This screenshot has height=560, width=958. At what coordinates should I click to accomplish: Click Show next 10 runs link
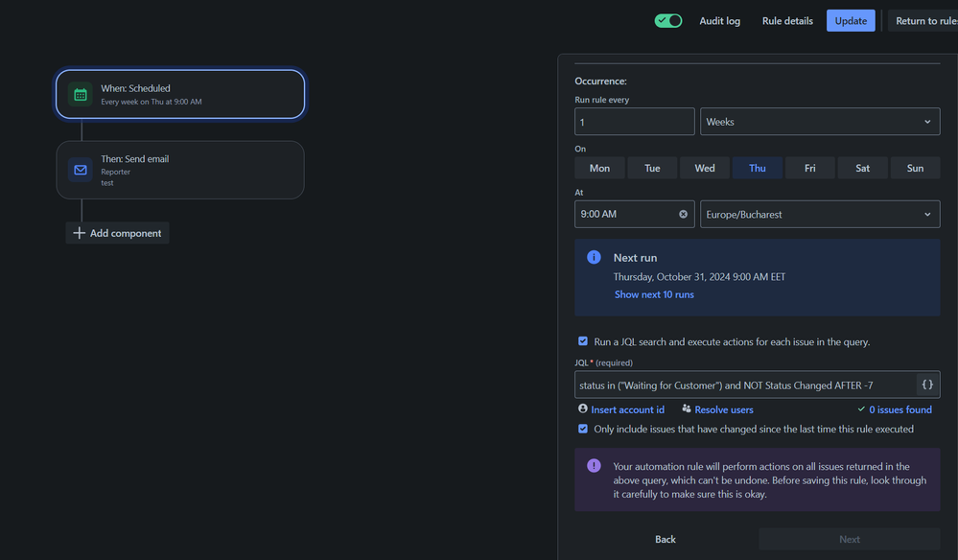click(654, 294)
